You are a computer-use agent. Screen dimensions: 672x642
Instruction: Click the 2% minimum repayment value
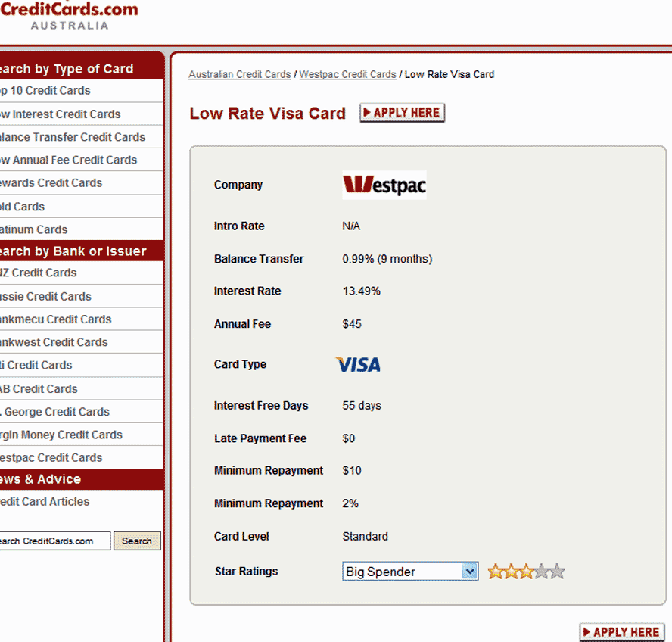[x=350, y=503]
